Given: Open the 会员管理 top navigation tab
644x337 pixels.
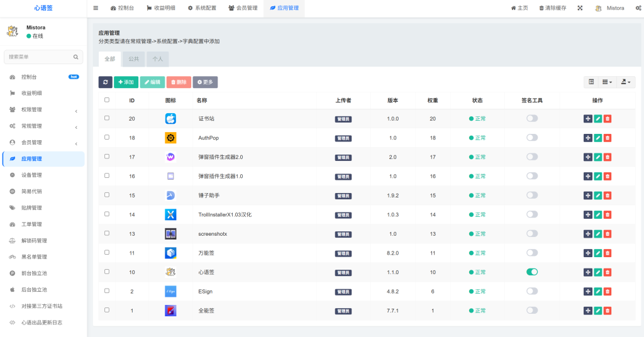Looking at the screenshot, I should coord(243,8).
